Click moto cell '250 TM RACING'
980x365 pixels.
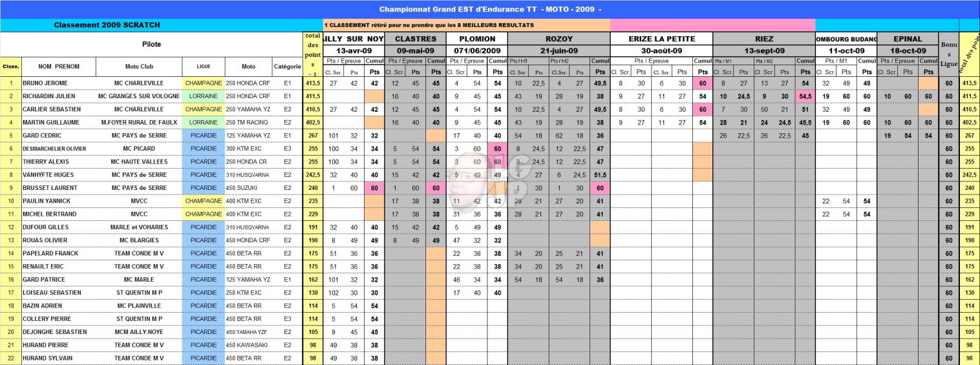click(247, 122)
